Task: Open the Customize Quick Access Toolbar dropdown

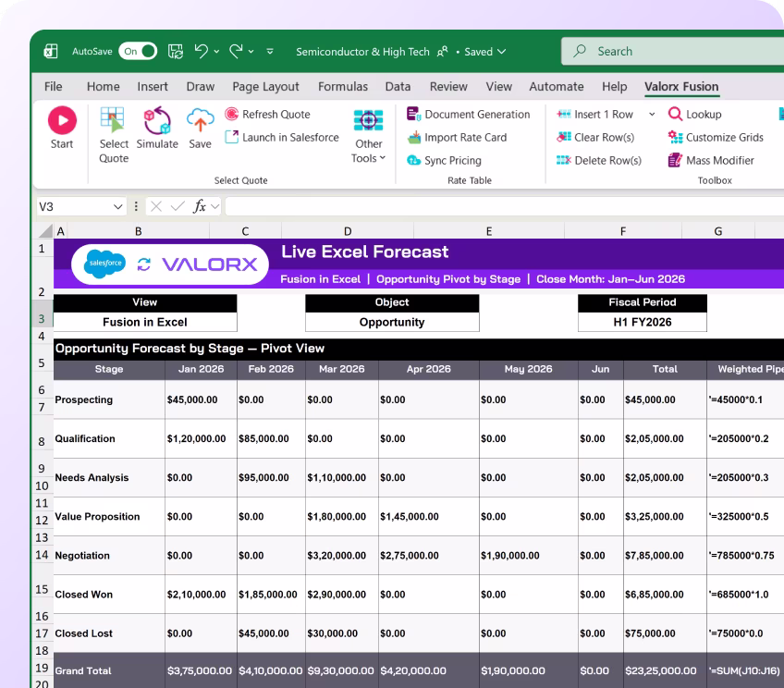Action: (270, 51)
